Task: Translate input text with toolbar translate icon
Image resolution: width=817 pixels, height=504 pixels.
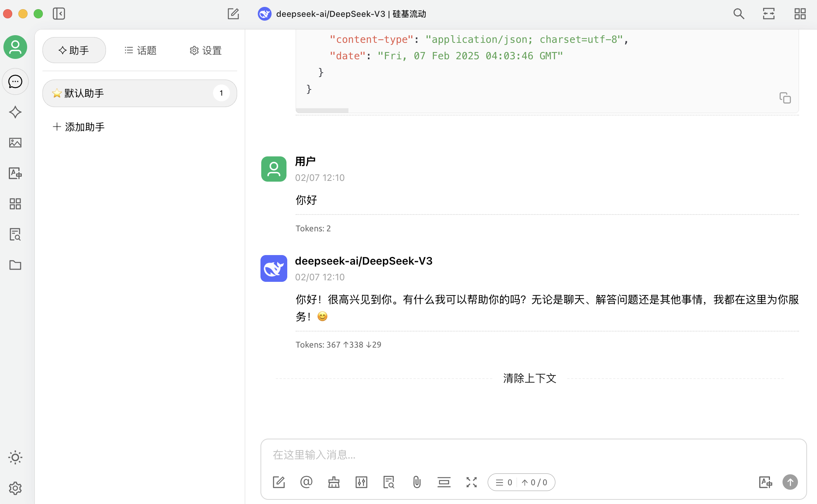Action: (765, 482)
